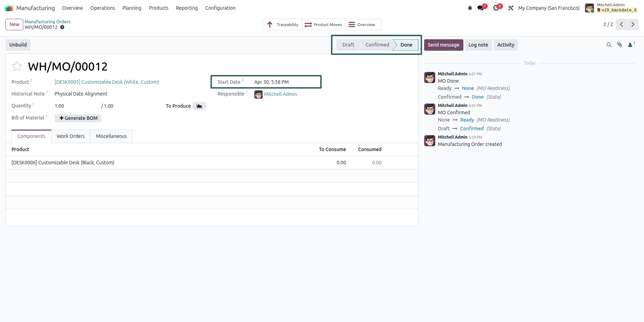Go to next record with right arrow
This screenshot has width=644, height=322.
pyautogui.click(x=633, y=24)
